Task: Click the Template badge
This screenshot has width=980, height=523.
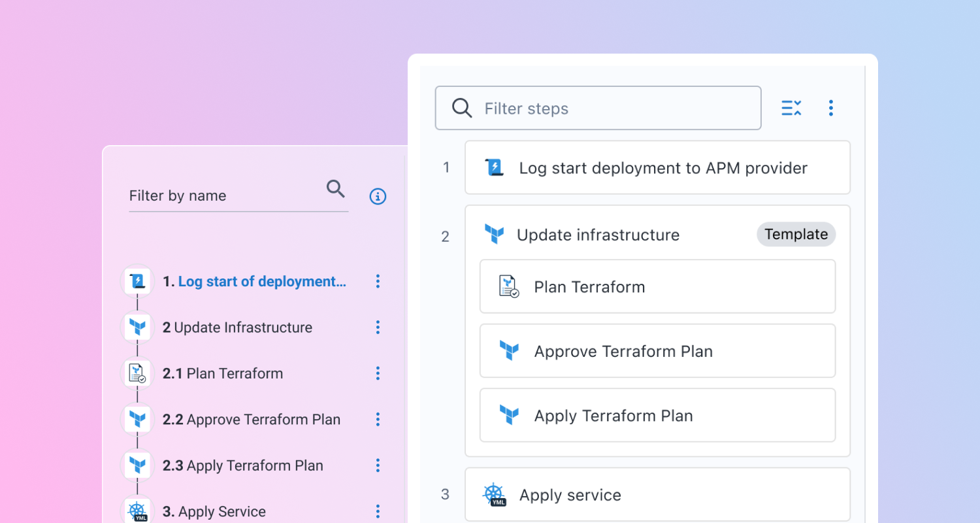Action: 796,234
